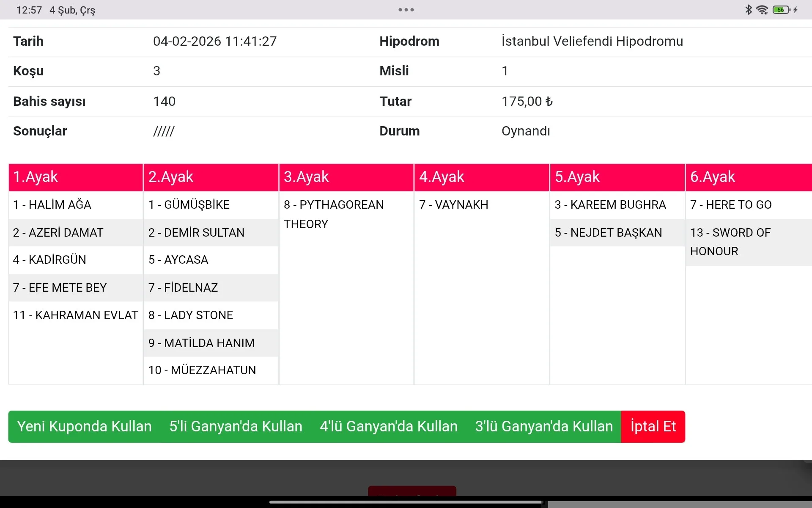Tap the VAYNAKH horse entry

[454, 205]
